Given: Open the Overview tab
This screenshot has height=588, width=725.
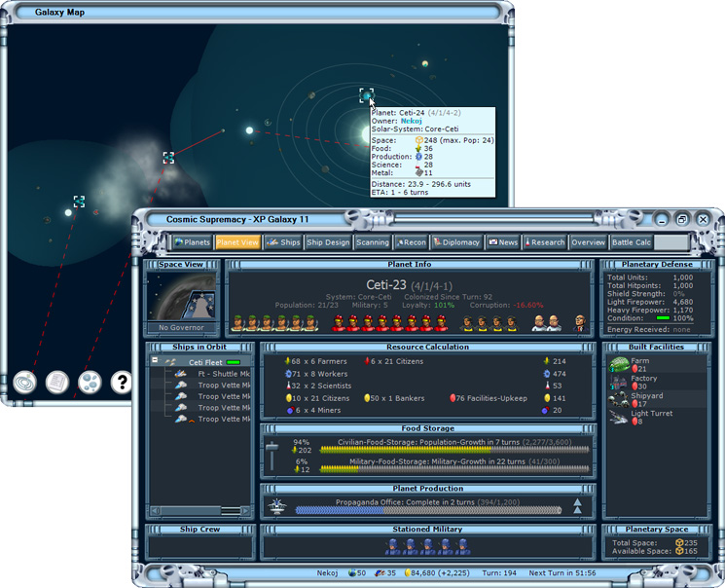Looking at the screenshot, I should click(588, 242).
